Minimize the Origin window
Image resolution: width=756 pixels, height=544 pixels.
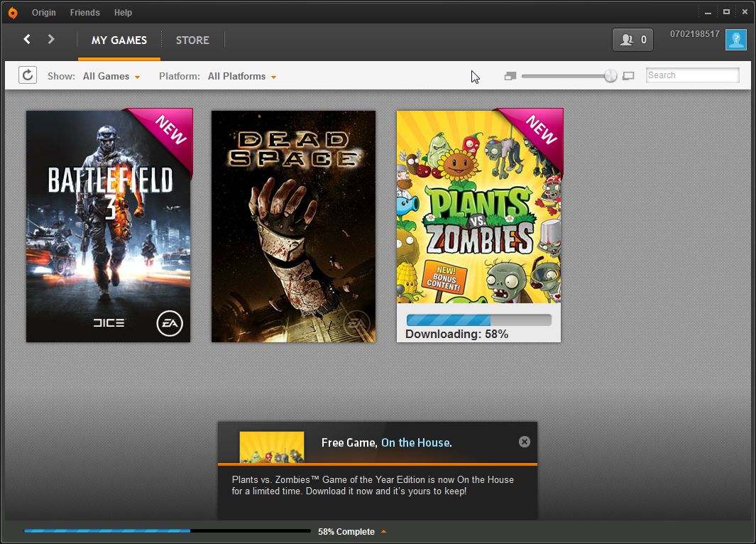pyautogui.click(x=708, y=13)
